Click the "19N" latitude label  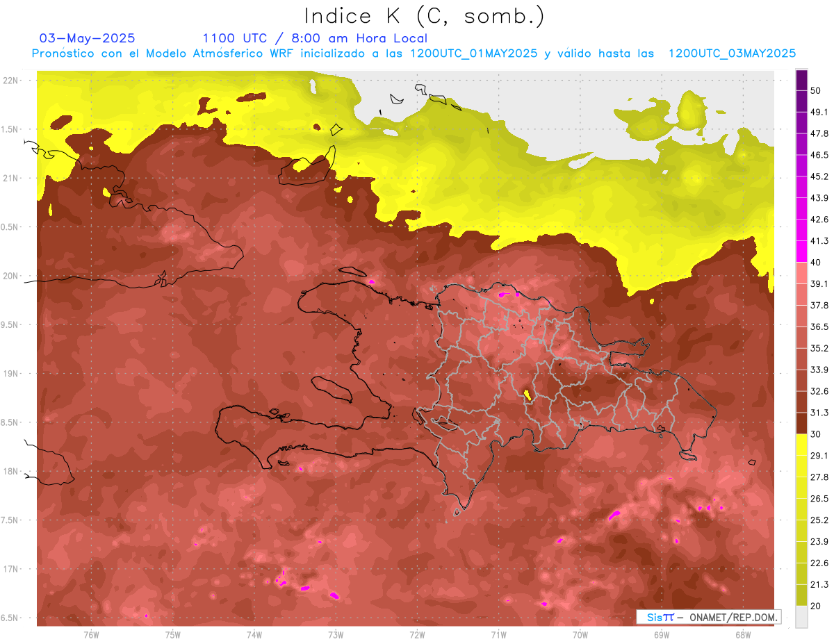tap(11, 374)
